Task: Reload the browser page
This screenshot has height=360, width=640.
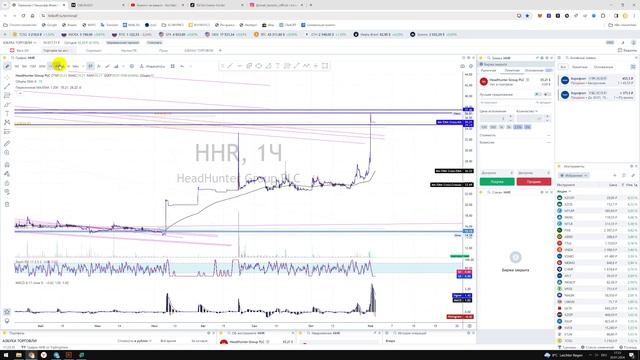Action: [23, 16]
